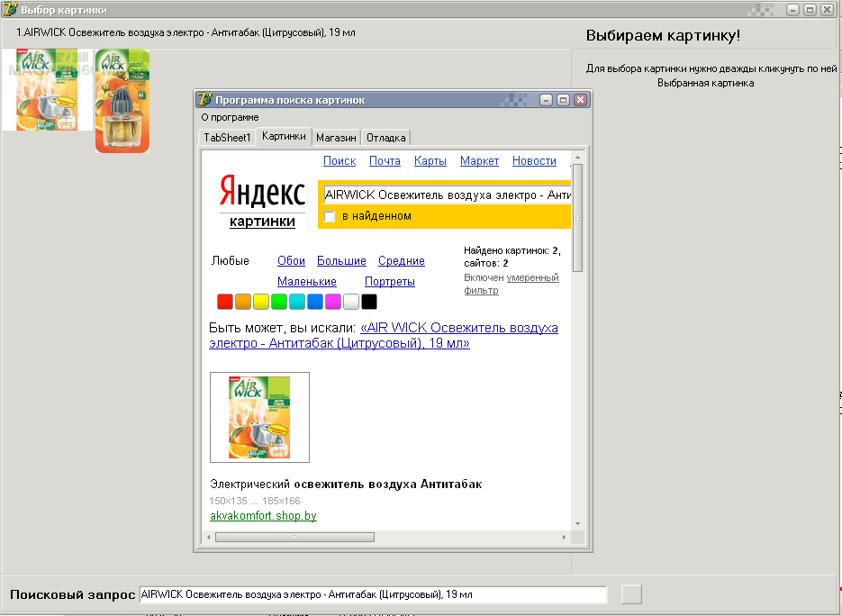The width and height of the screenshot is (842, 616).
Task: Click the vertical scrollbar up arrow
Action: coord(578,158)
